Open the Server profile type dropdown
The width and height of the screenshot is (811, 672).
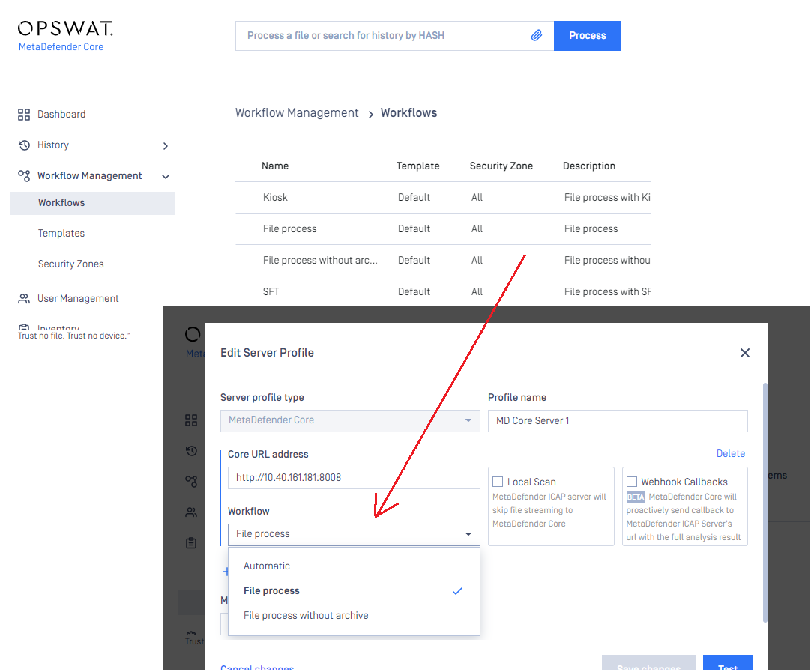(x=350, y=421)
